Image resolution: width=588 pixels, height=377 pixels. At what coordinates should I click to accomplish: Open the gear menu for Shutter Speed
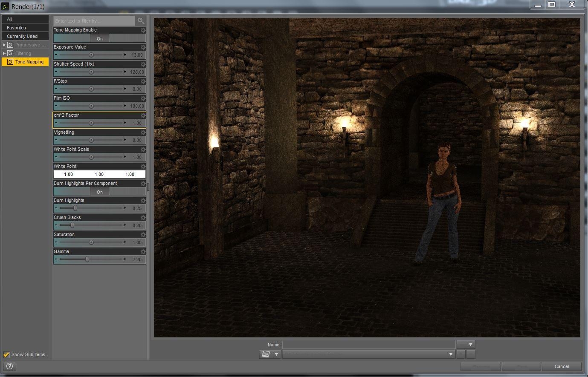(143, 64)
